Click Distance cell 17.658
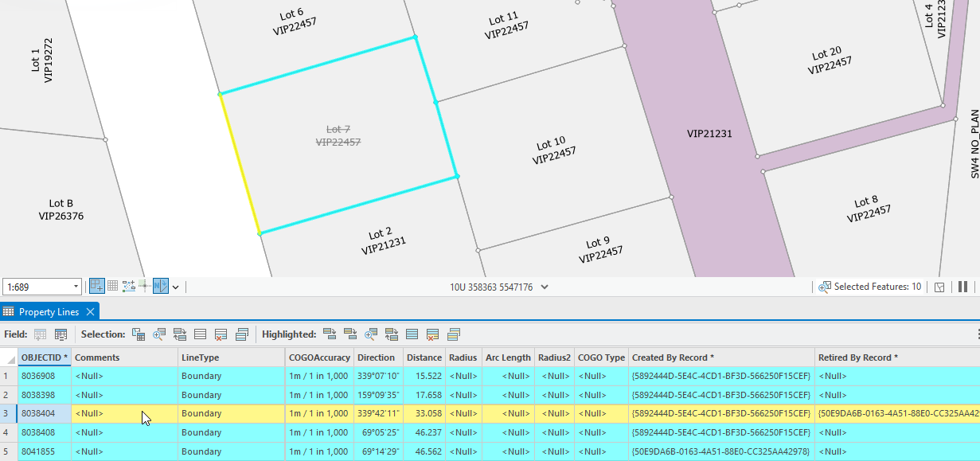 click(424, 394)
